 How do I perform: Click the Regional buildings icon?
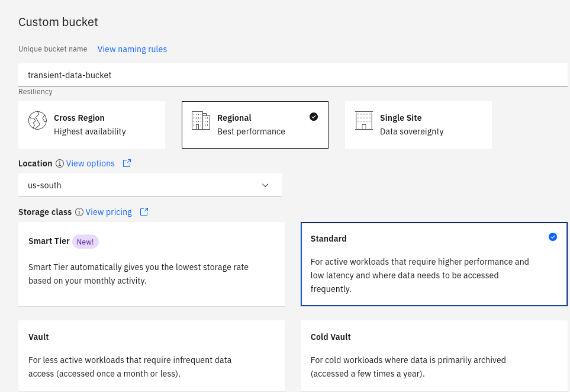tap(201, 121)
